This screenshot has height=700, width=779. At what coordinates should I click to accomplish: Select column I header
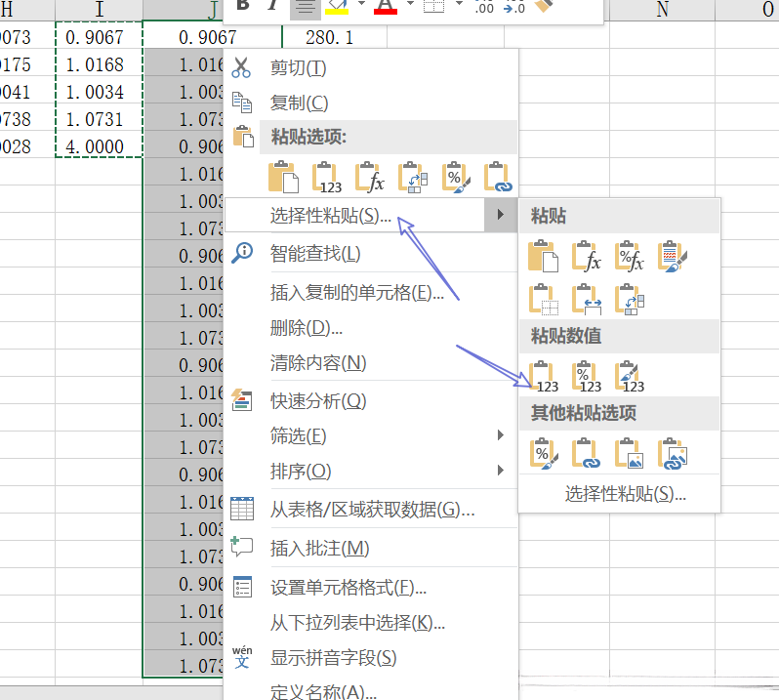[x=99, y=10]
